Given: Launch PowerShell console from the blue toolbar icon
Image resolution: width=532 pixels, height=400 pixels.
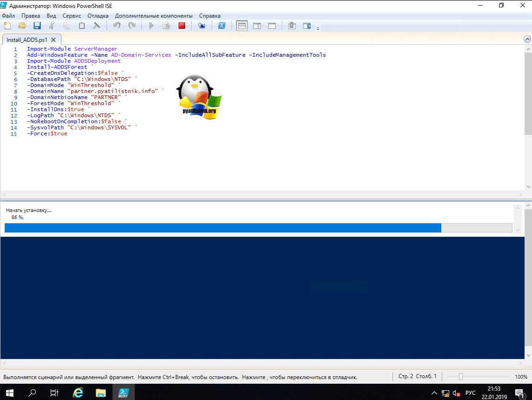Looking at the screenshot, I should pyautogui.click(x=222, y=26).
